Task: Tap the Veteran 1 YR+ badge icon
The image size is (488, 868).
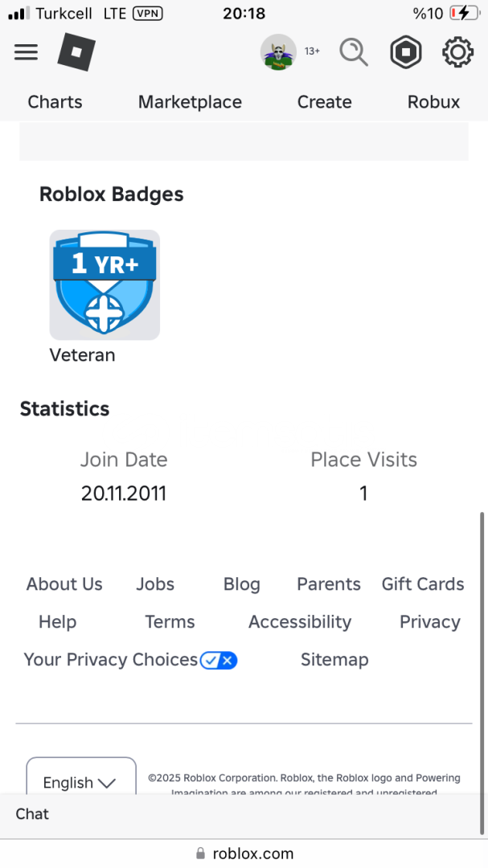Action: pyautogui.click(x=105, y=285)
